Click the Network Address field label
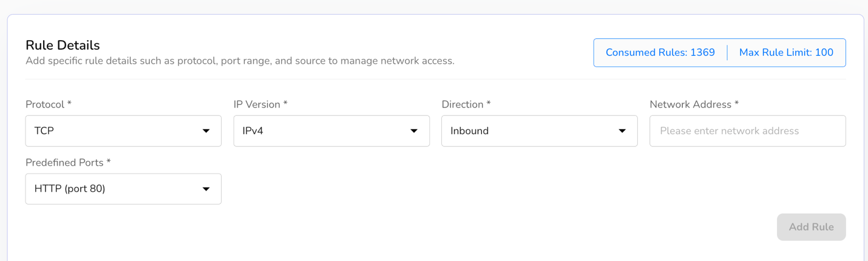This screenshot has width=868, height=261. (694, 104)
